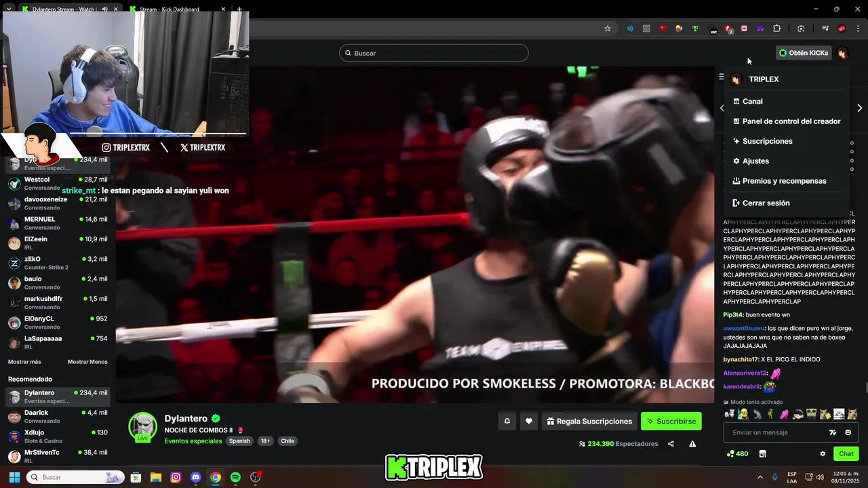Image resolution: width=868 pixels, height=488 pixels.
Task: Click the Chrome media control icon
Action: (825, 28)
